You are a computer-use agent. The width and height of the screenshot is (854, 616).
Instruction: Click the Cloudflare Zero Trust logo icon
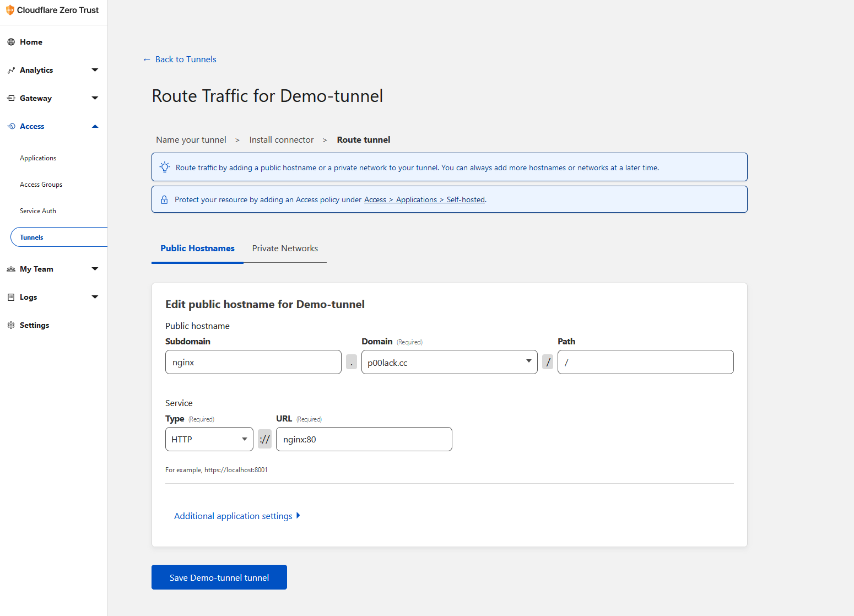pos(9,9)
